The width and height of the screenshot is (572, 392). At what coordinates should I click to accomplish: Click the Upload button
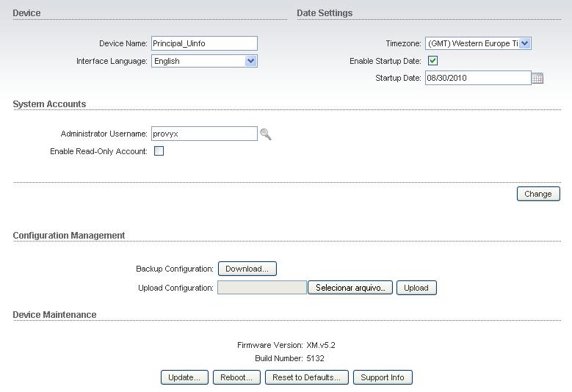click(416, 288)
